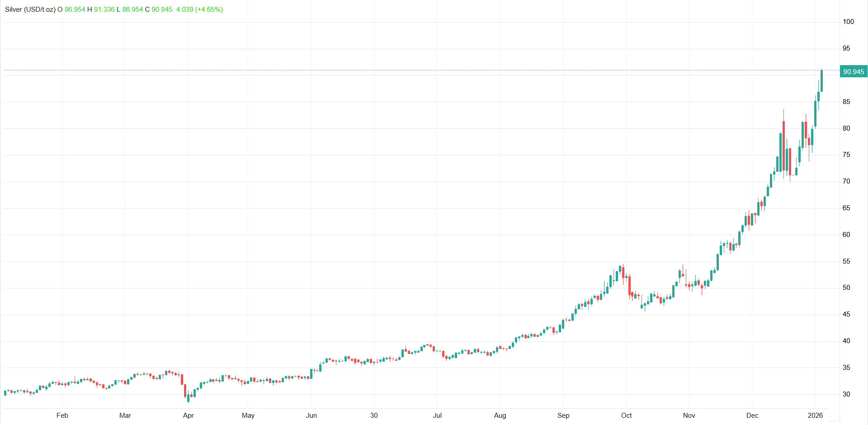Screen dimensions: 868x425
Task: Select the Apr label on time axis
Action: coord(188,415)
